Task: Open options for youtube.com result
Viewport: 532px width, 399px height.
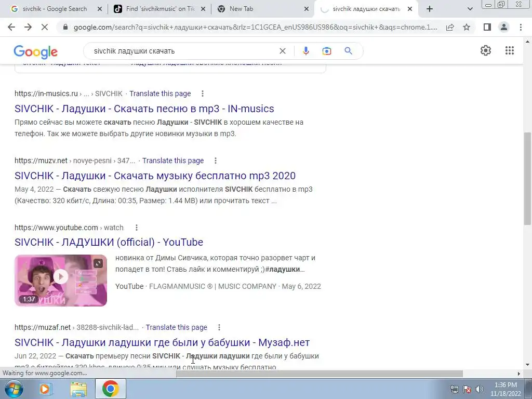Action: [x=137, y=228]
